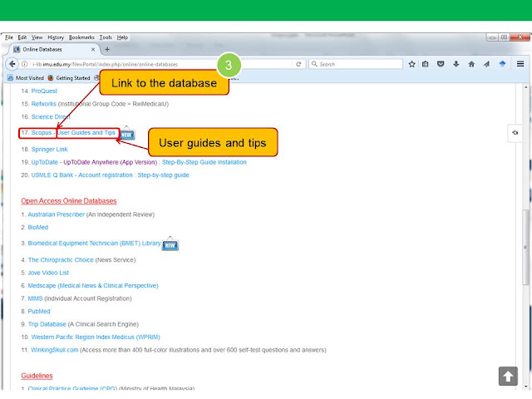The width and height of the screenshot is (532, 399).
Task: Open the MIMS link
Action: tap(35, 298)
